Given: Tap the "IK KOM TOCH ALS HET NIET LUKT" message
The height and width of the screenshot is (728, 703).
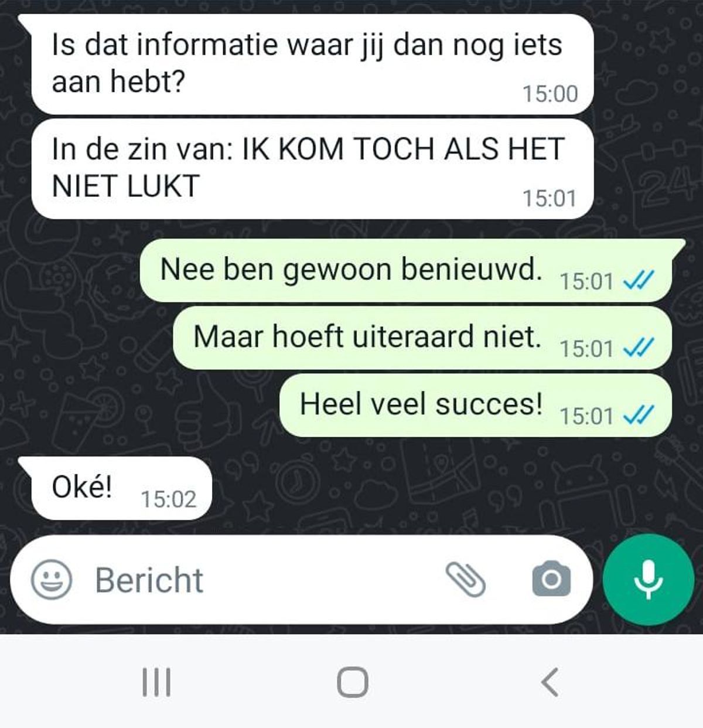Looking at the screenshot, I should 313,169.
